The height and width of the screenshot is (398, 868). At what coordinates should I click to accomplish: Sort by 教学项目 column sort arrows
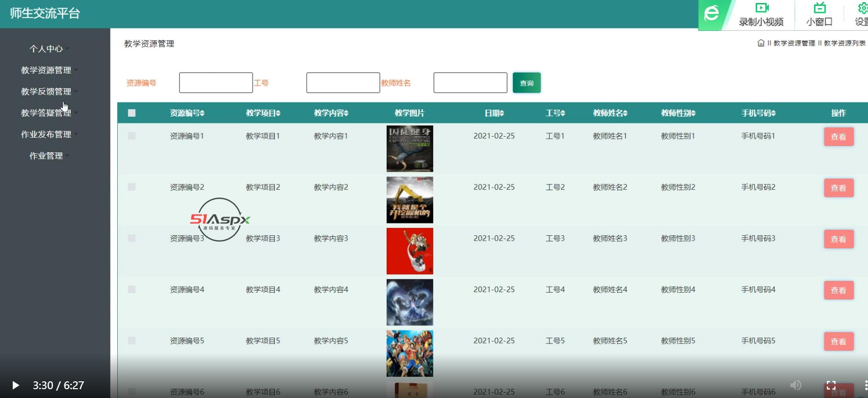pyautogui.click(x=278, y=113)
